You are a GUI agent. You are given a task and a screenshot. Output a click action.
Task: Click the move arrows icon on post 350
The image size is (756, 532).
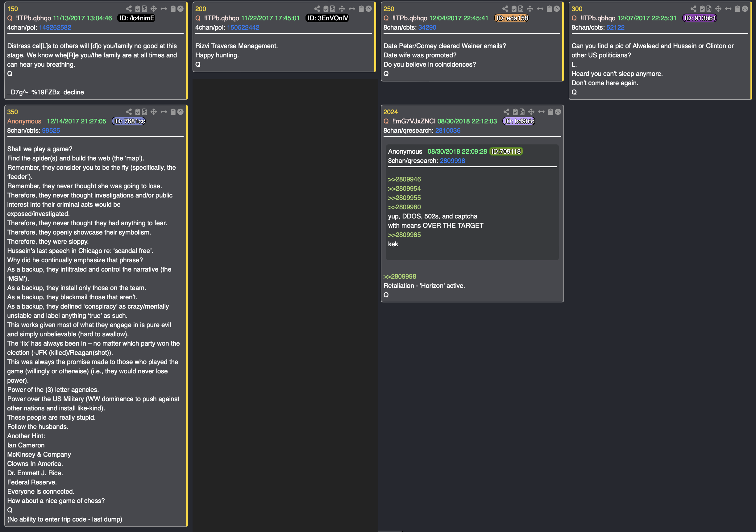click(154, 112)
